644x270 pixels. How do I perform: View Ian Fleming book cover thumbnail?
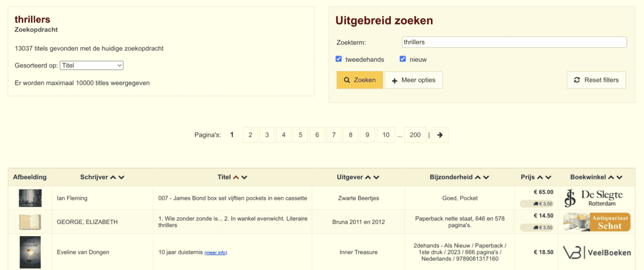[30, 198]
